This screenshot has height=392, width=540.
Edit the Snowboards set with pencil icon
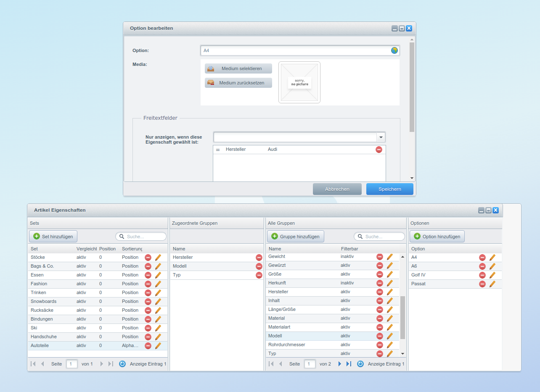click(x=158, y=301)
